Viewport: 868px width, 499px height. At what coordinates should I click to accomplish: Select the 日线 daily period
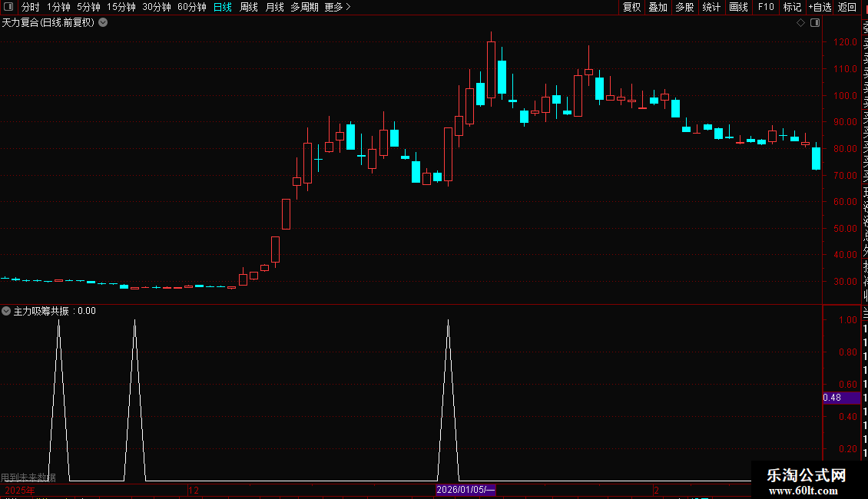tap(223, 7)
